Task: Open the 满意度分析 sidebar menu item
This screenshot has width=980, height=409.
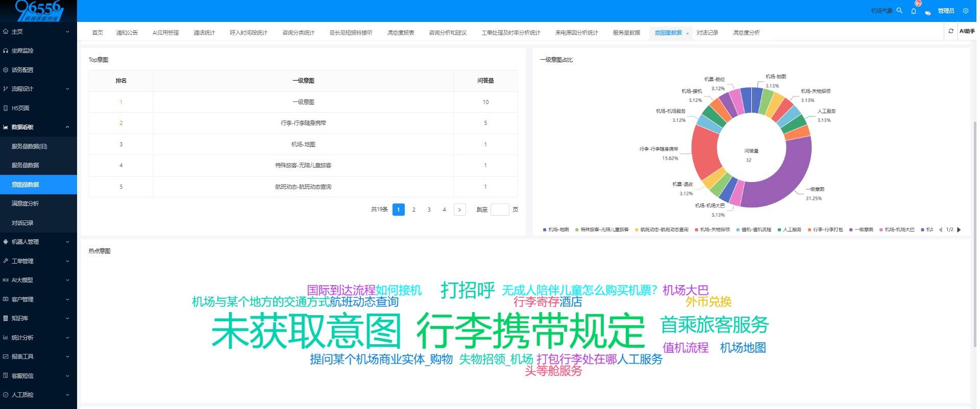Action: click(26, 203)
